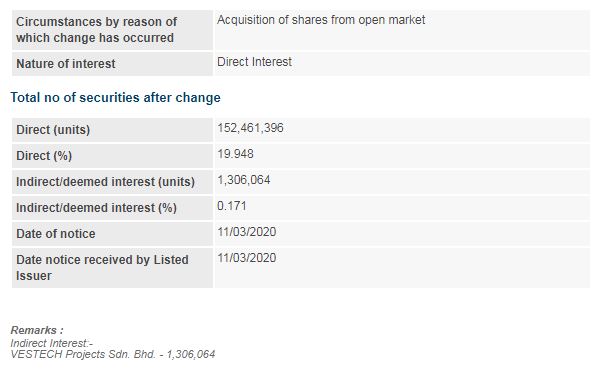Click 'Indirect/deemed interest (%)' label

click(96, 208)
